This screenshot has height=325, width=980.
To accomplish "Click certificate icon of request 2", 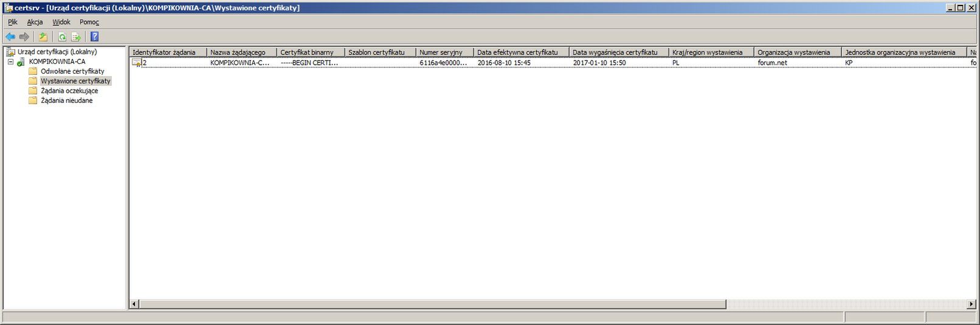I will click(x=137, y=63).
